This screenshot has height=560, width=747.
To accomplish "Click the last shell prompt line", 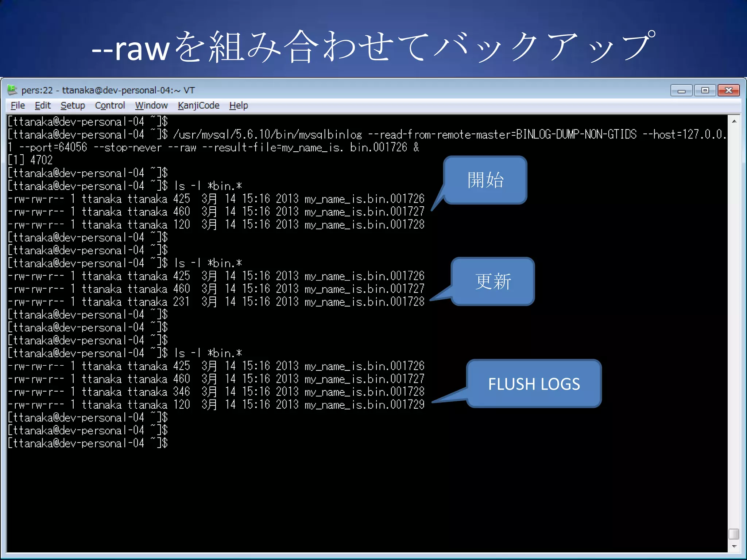I will tap(88, 443).
